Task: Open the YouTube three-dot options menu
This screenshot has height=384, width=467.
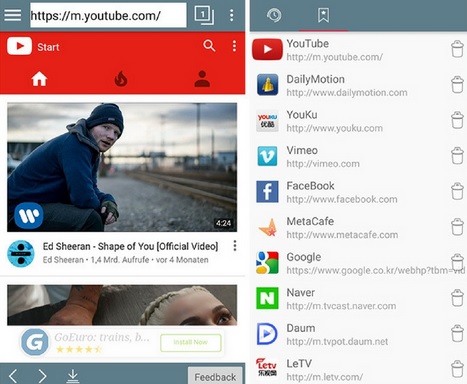Action: click(x=234, y=46)
